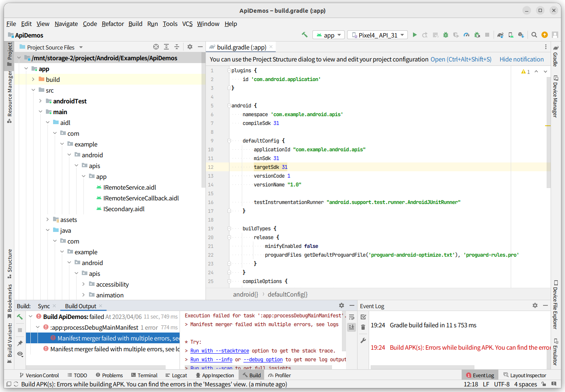Click the orange update notification icon
Image resolution: width=565 pixels, height=392 pixels.
545,35
